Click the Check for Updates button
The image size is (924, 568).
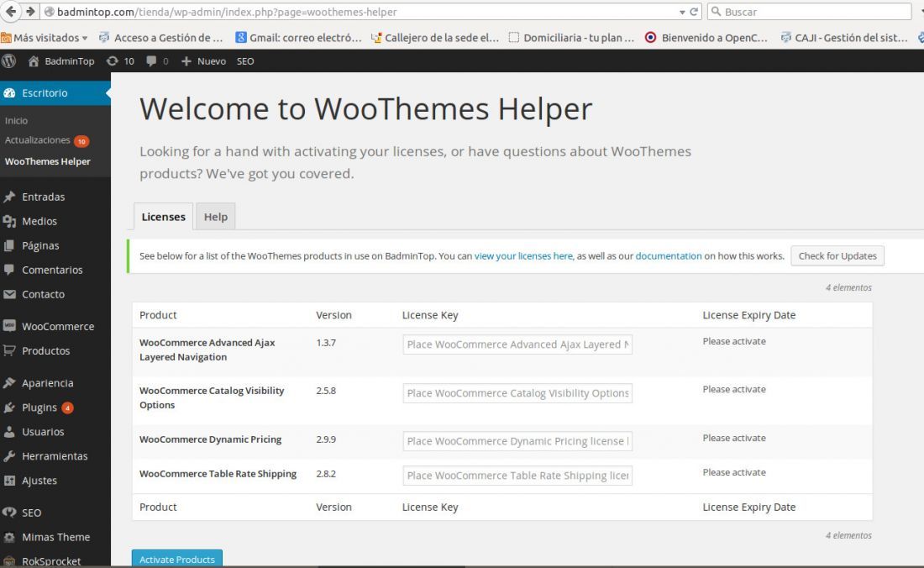point(837,255)
